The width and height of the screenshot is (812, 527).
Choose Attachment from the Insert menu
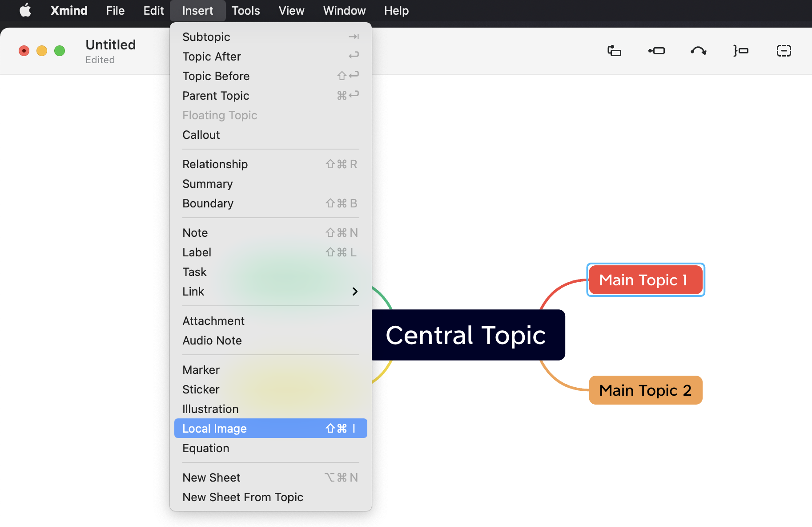click(x=270, y=321)
